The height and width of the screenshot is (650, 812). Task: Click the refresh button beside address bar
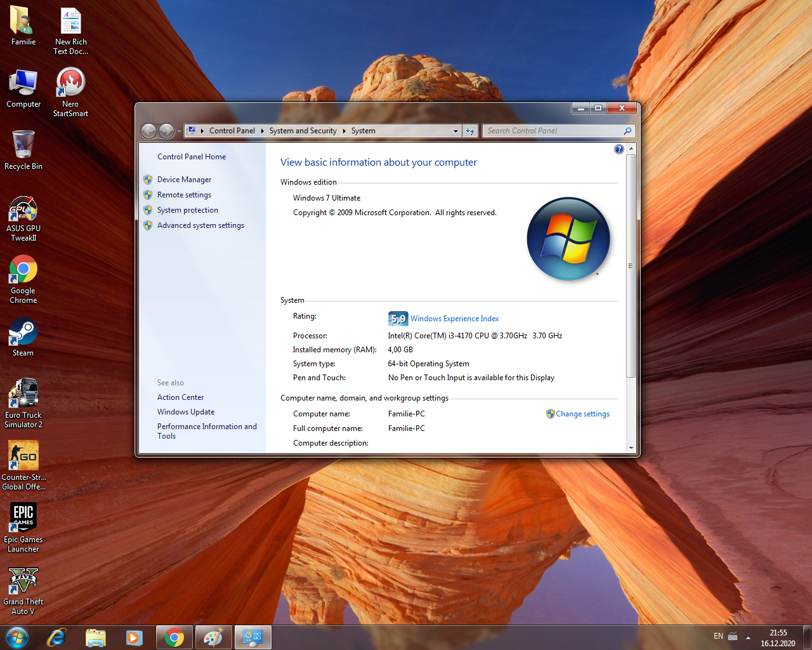click(470, 131)
